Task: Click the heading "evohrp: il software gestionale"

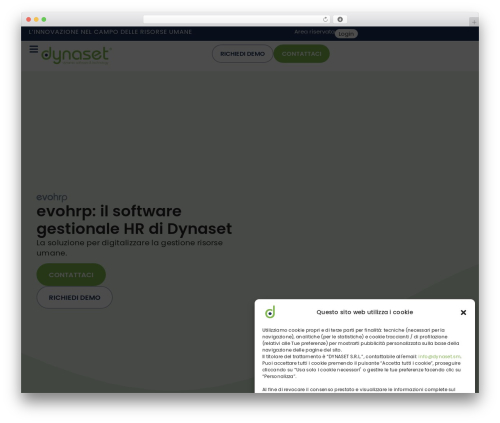Action: 134,220
